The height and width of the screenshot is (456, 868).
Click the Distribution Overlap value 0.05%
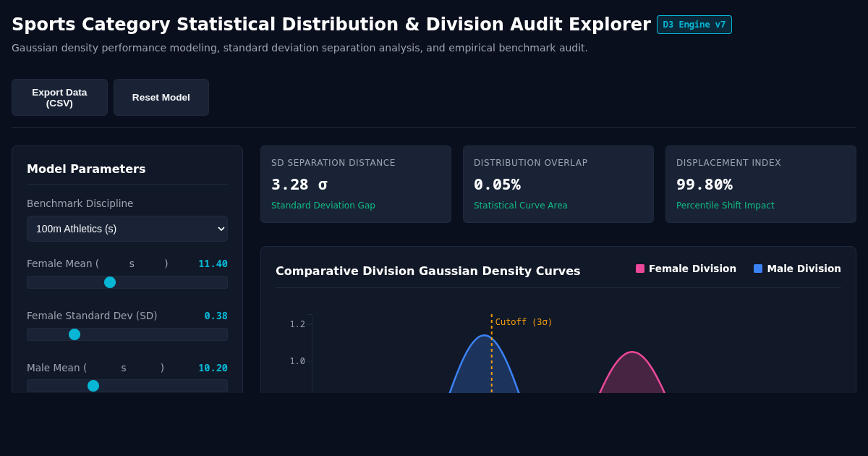[x=497, y=185]
